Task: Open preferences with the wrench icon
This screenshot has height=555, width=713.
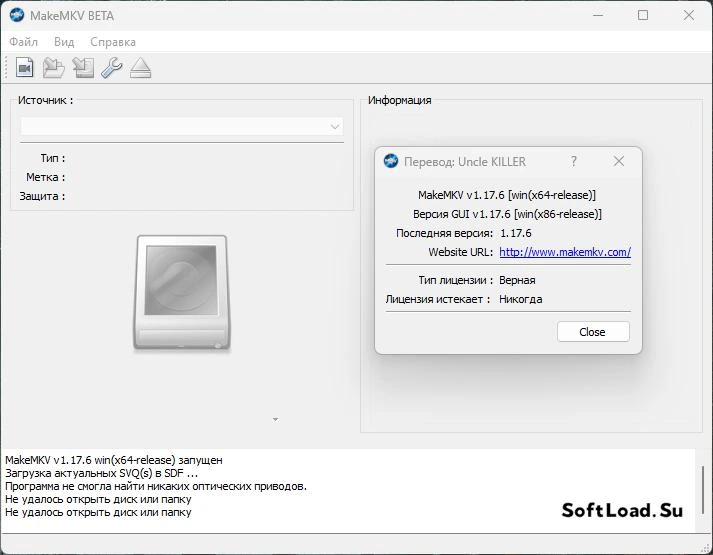Action: (x=112, y=68)
